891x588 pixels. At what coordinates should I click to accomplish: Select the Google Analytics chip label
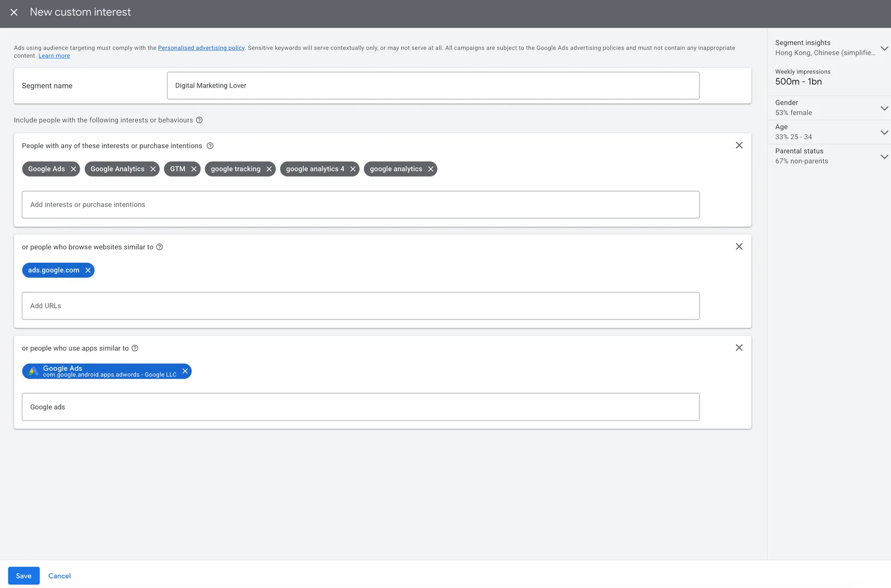point(118,169)
